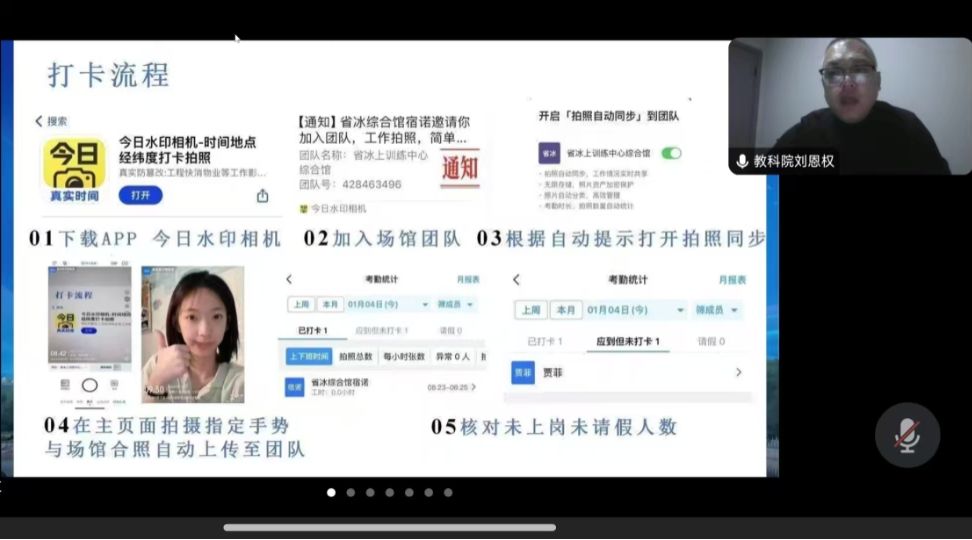
Task: Open 月报表 link in right attendance panel
Action: point(732,280)
